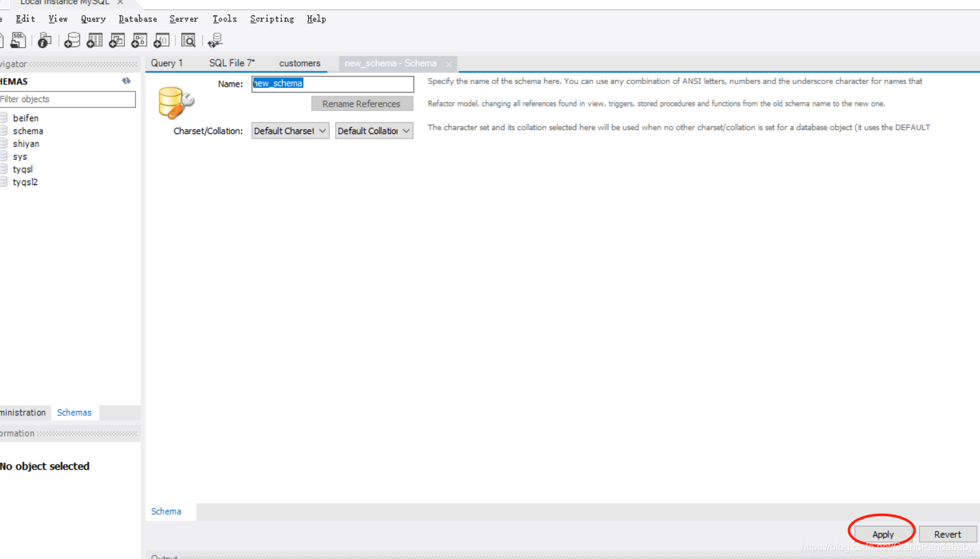
Task: Switch to the Schemas navigator tab
Action: (x=74, y=412)
